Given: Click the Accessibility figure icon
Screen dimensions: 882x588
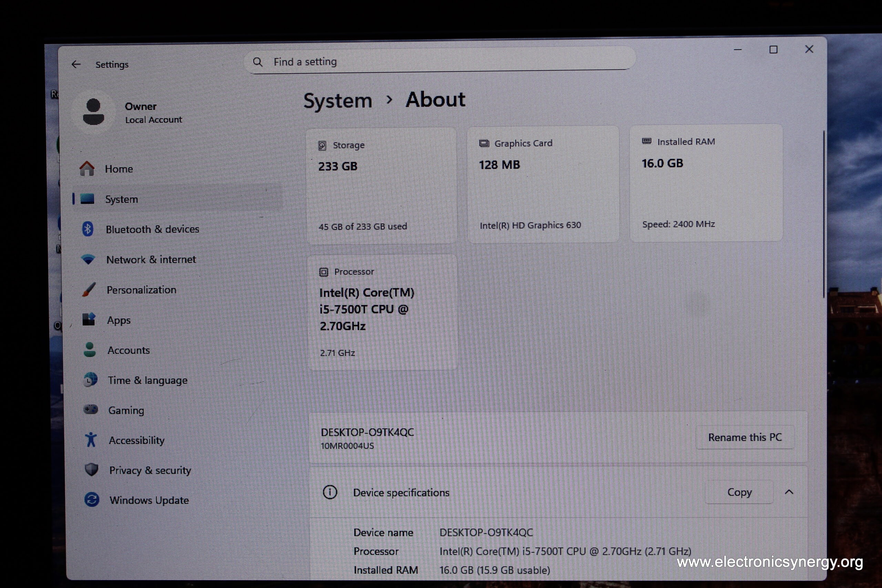Looking at the screenshot, I should tap(91, 440).
